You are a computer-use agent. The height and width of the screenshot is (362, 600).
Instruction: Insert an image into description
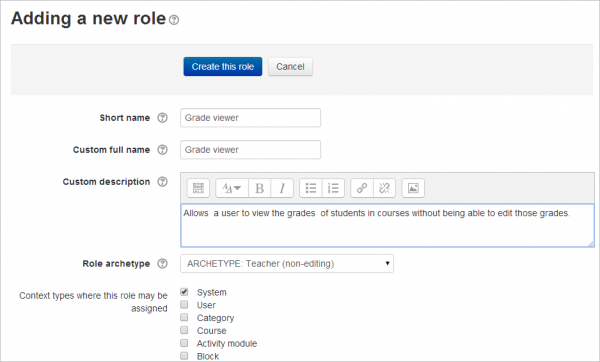[x=413, y=188]
